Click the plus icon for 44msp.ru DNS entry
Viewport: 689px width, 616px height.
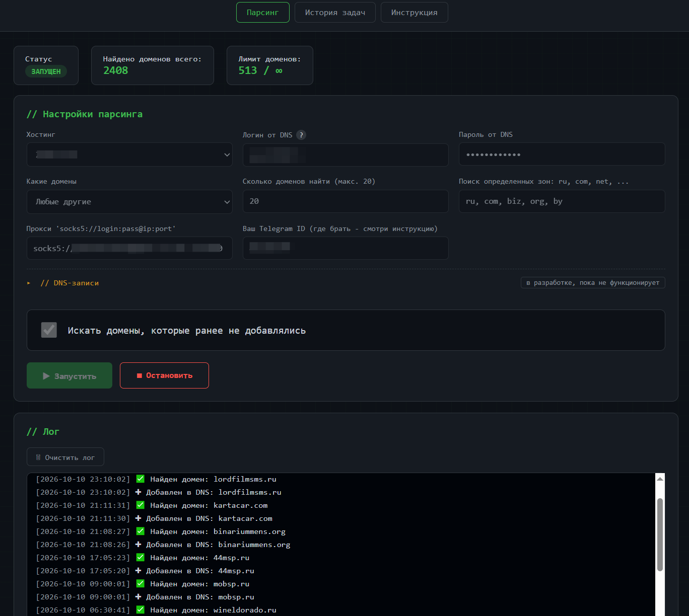138,571
